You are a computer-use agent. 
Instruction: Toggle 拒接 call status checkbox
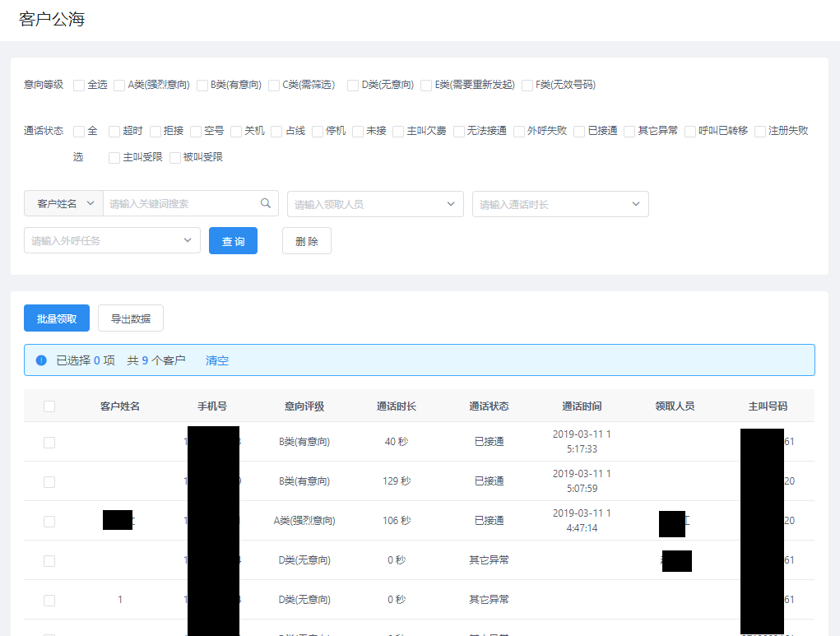[155, 132]
